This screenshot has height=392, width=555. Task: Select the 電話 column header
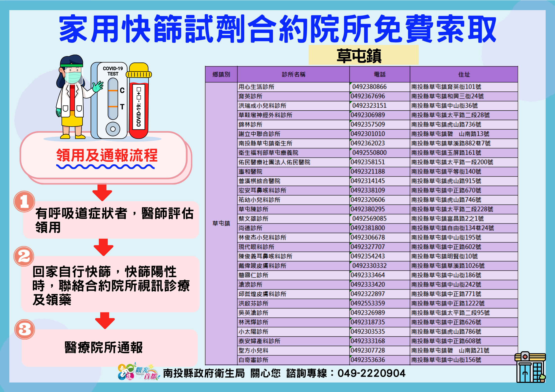click(379, 74)
